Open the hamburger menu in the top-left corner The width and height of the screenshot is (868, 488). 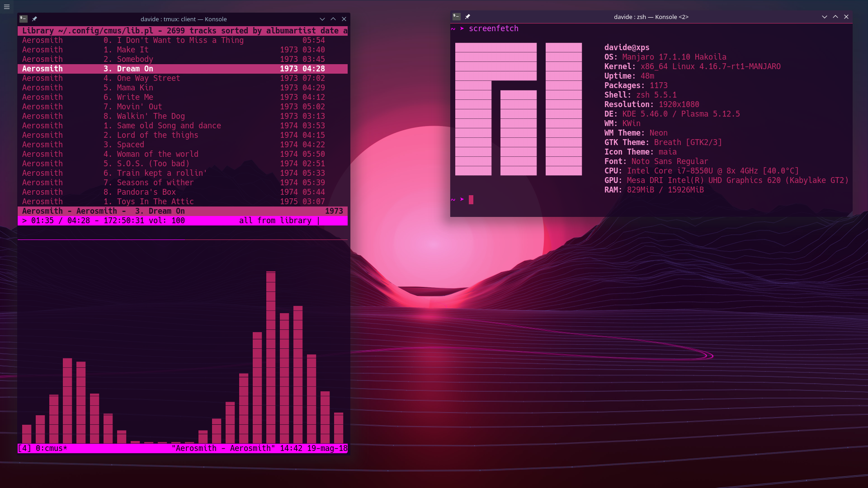[6, 7]
